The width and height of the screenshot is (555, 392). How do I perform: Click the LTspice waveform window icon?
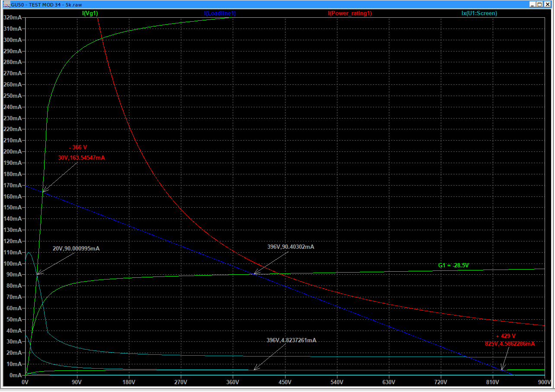coord(6,4)
